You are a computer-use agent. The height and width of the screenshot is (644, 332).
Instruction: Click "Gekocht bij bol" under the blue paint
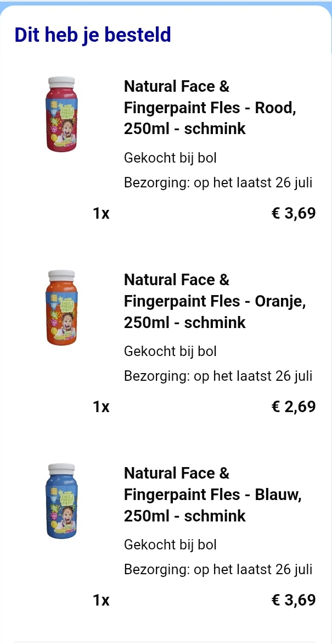170,545
